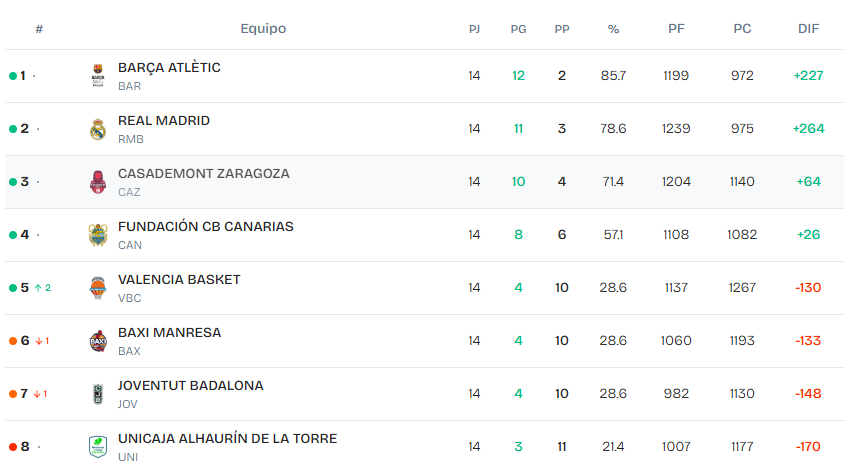Click the Real Madrid crest icon

pos(97,129)
